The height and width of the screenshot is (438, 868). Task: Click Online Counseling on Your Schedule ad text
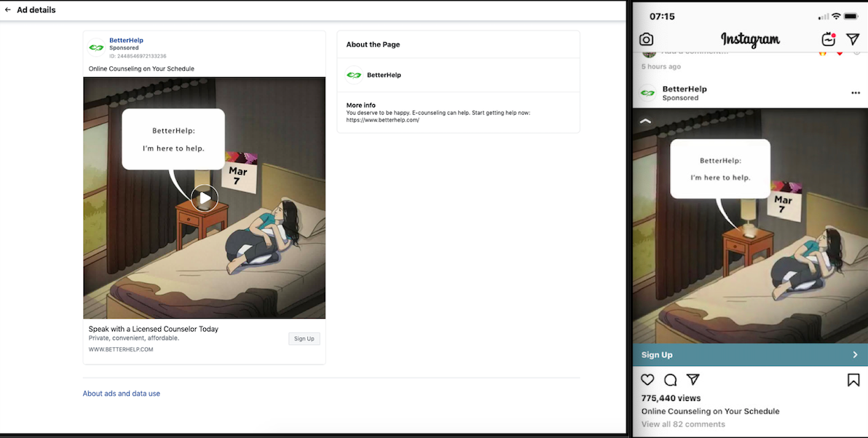141,69
